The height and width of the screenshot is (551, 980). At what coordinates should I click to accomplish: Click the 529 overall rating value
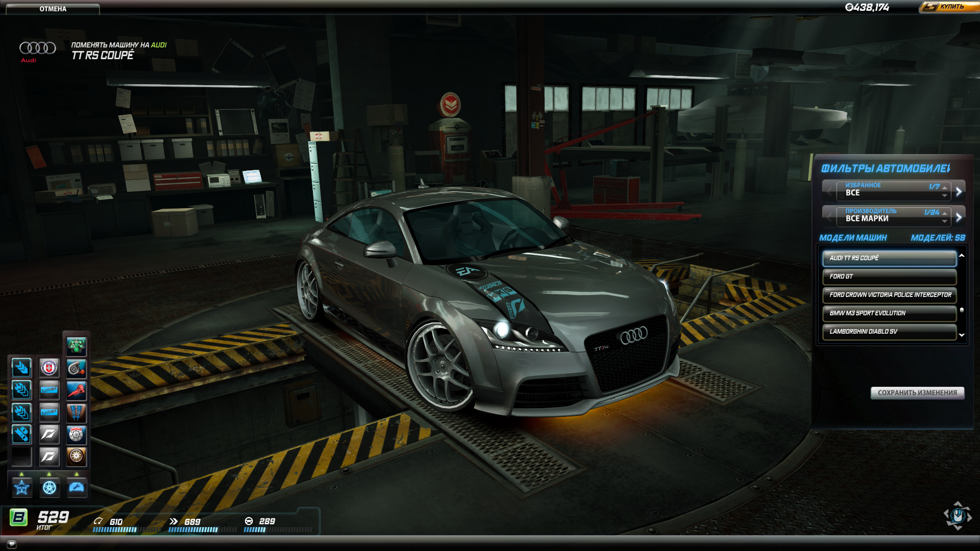tap(53, 517)
